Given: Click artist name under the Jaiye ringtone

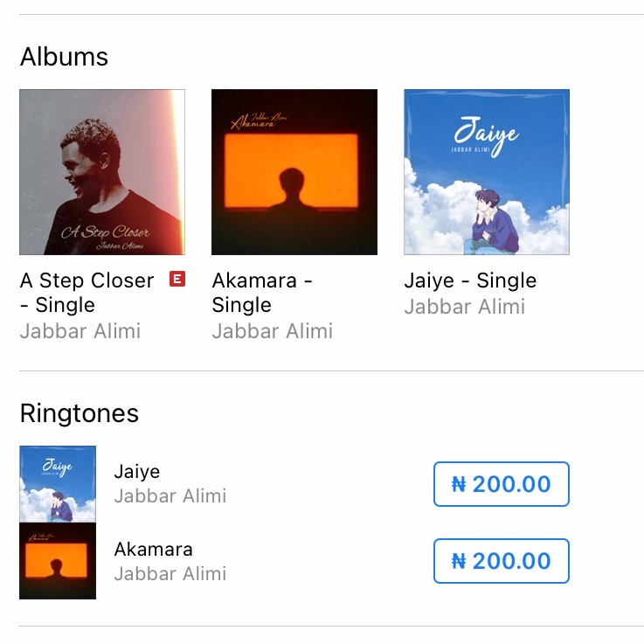Looking at the screenshot, I should coord(170,496).
